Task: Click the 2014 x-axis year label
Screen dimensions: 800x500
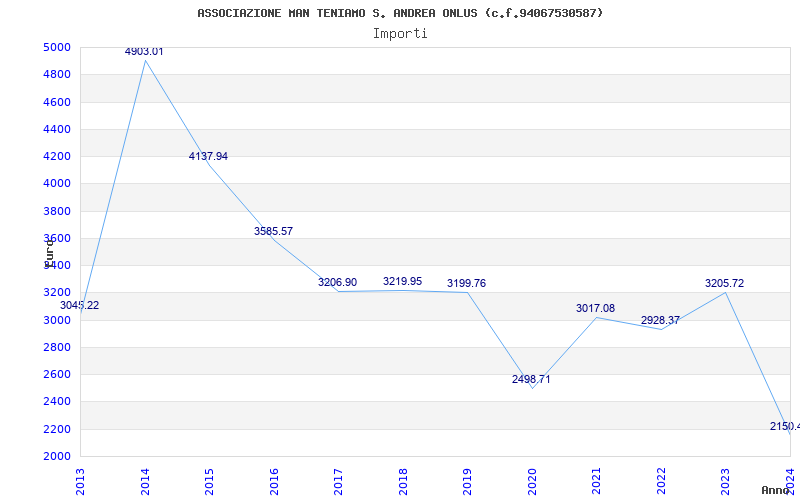Action: 145,481
